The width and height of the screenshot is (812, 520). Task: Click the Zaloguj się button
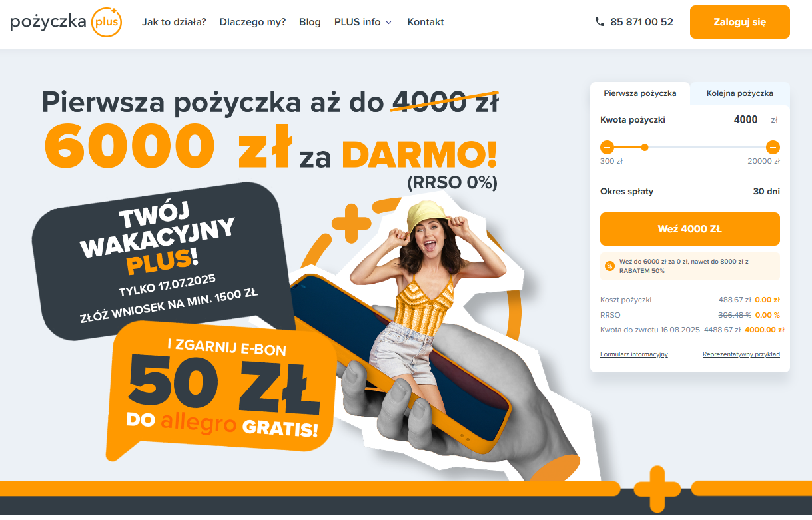[739, 22]
